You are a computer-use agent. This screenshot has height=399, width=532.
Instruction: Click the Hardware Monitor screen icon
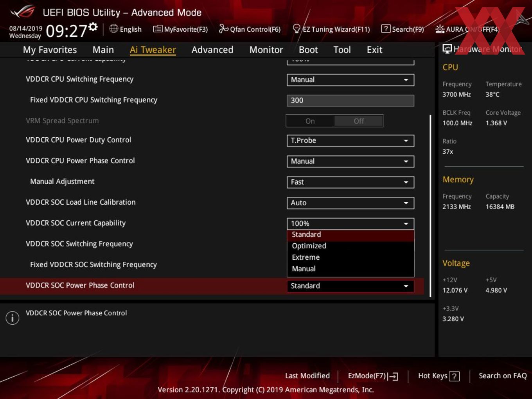pyautogui.click(x=447, y=49)
